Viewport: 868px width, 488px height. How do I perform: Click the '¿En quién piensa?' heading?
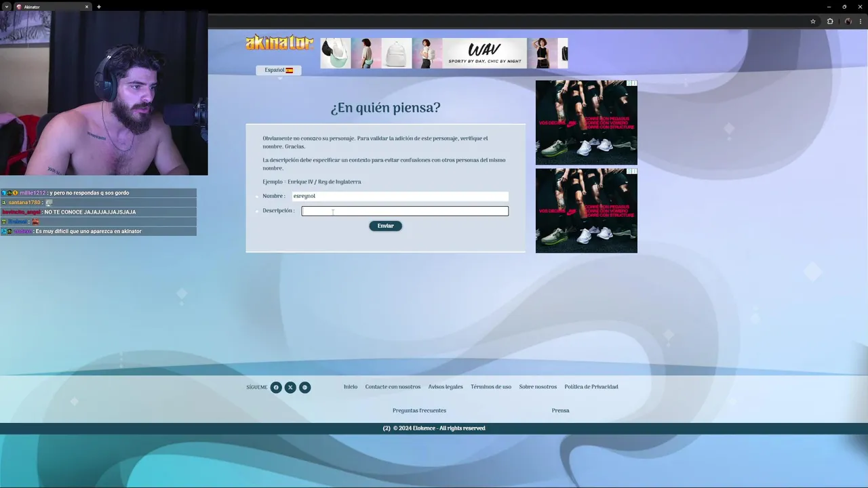point(385,108)
